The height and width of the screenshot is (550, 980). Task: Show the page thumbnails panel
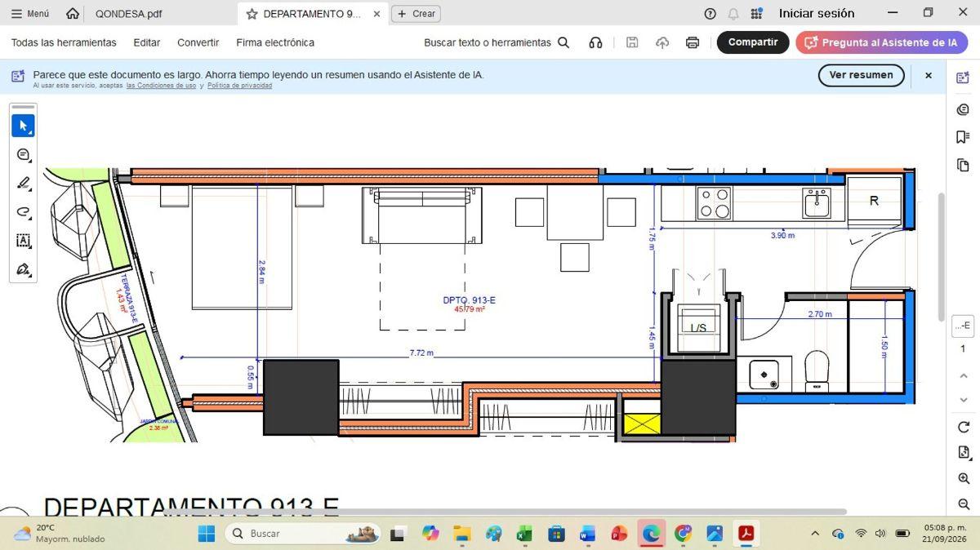coord(963,165)
